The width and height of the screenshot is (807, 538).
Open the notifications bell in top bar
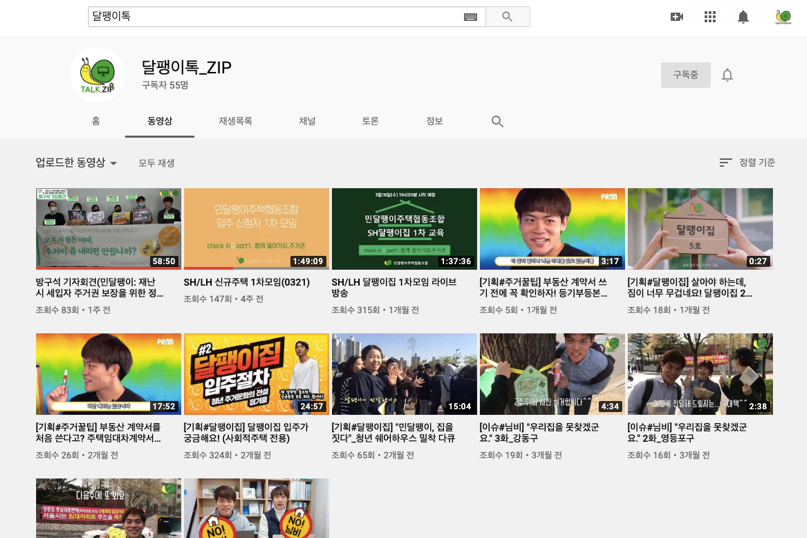[x=743, y=17]
